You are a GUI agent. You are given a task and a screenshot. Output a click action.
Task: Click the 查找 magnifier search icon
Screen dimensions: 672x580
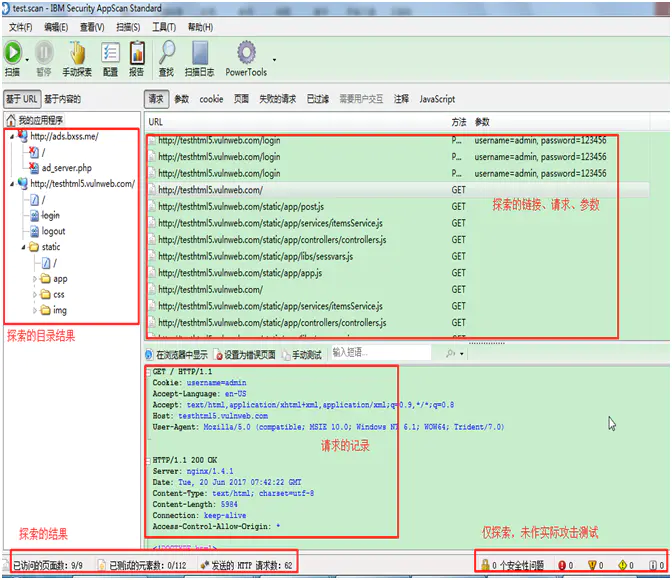(x=167, y=53)
